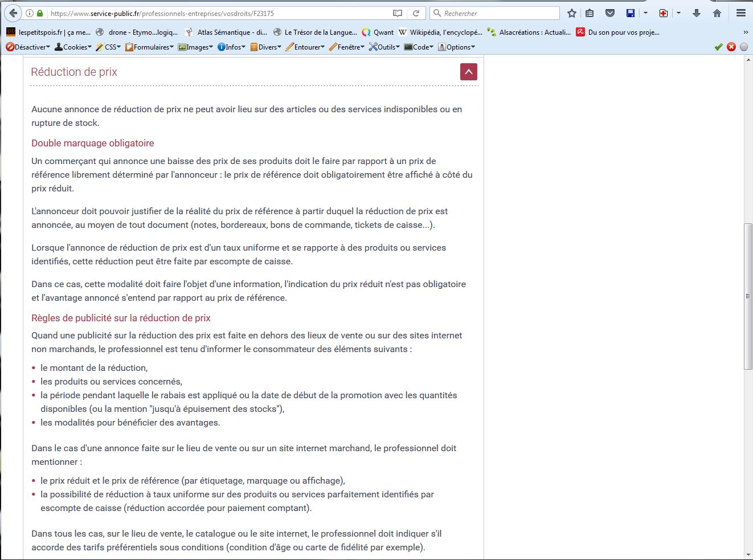Open the Pocket save icon
The width and height of the screenshot is (753, 560).
coord(609,13)
